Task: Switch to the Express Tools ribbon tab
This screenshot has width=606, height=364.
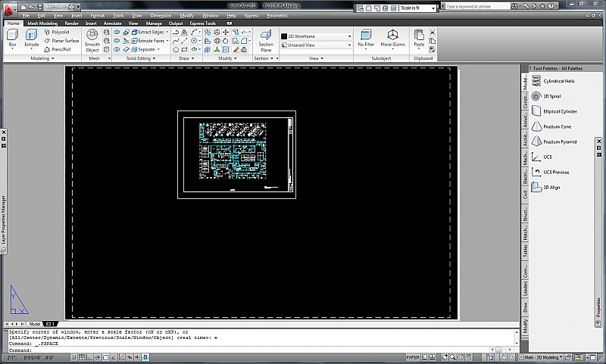Action: coord(202,23)
